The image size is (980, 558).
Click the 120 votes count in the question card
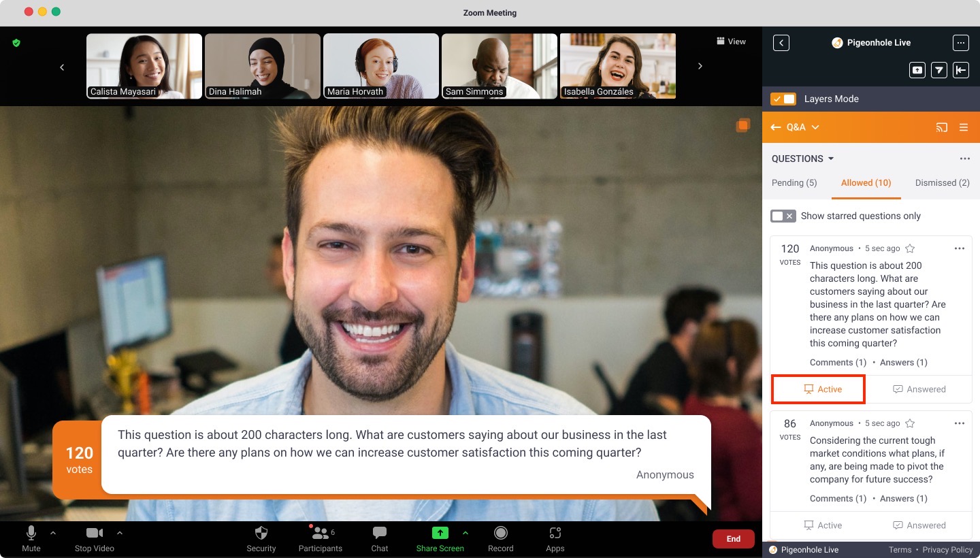click(790, 255)
